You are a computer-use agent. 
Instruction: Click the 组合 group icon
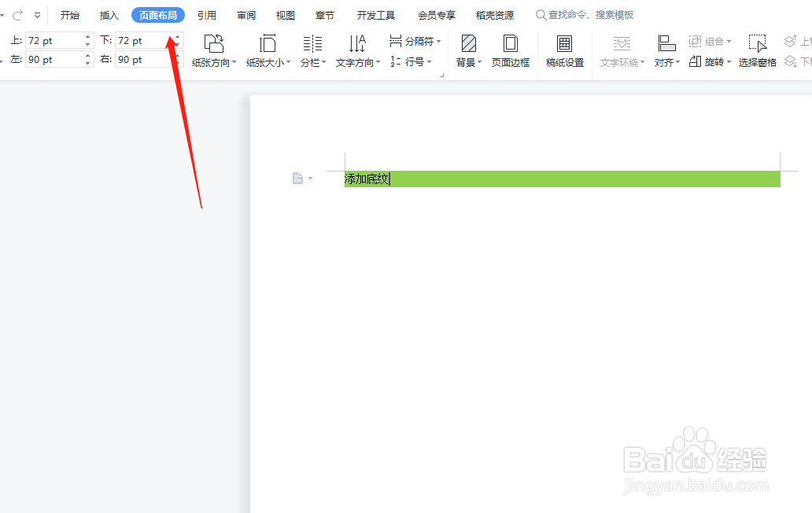pos(695,41)
